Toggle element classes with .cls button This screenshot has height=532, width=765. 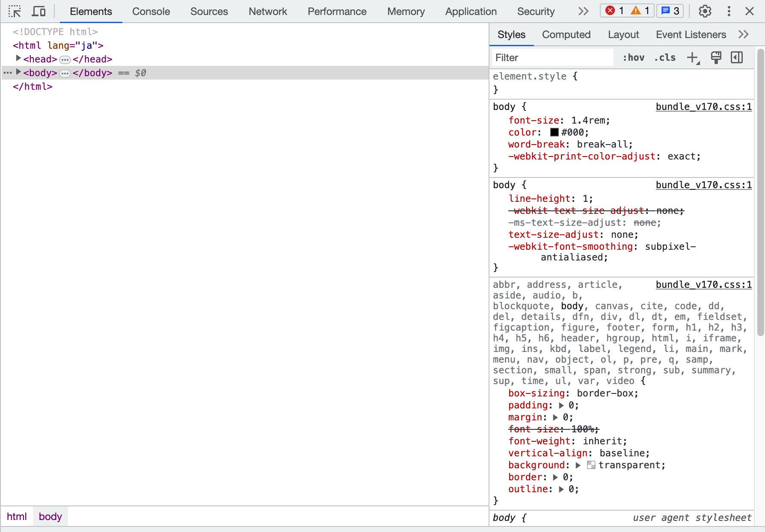point(664,57)
